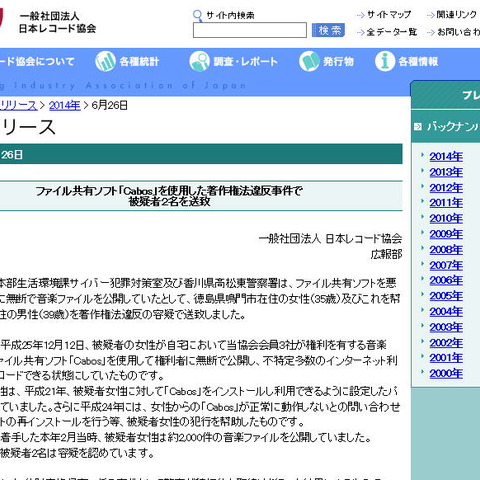Open the 2002年 back number link
480x480 pixels.
point(446,343)
